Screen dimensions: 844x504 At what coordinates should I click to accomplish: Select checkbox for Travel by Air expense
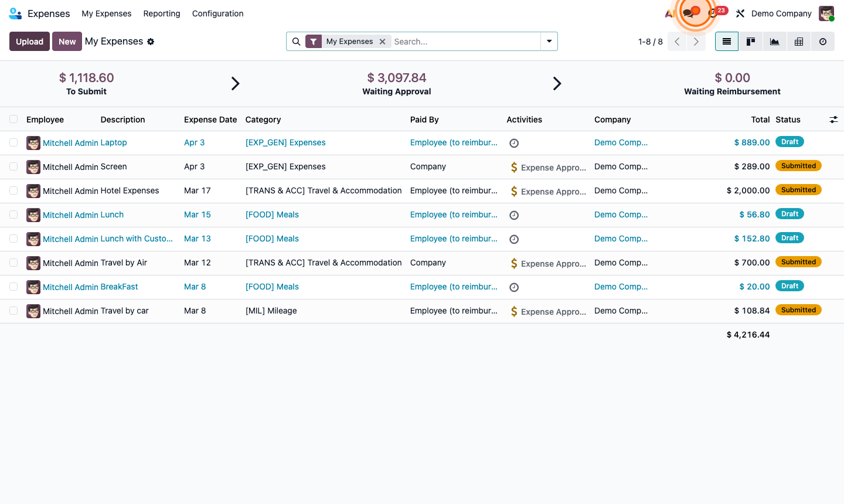13,263
